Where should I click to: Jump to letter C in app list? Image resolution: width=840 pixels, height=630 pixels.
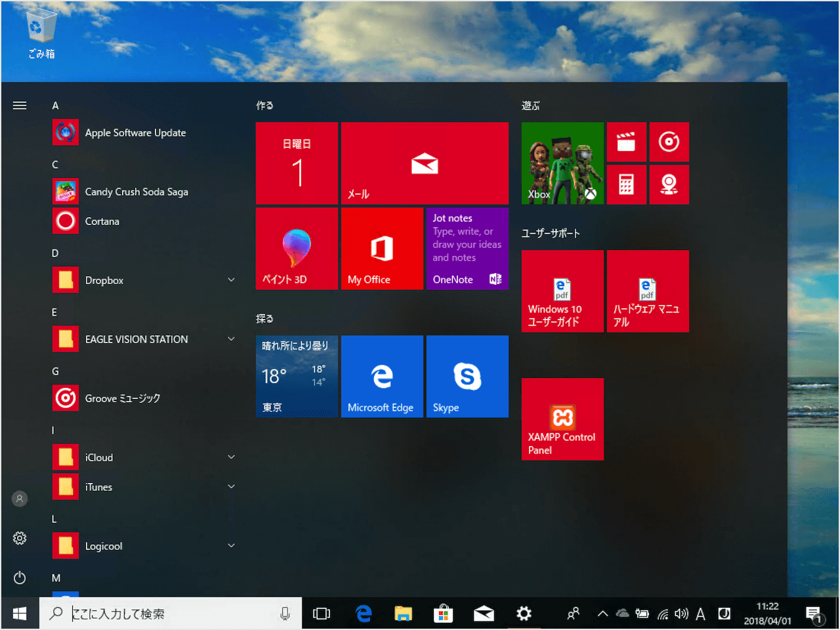[55, 165]
